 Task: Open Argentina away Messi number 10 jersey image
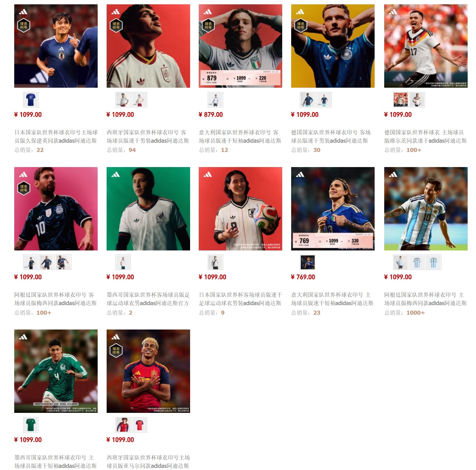56,209
